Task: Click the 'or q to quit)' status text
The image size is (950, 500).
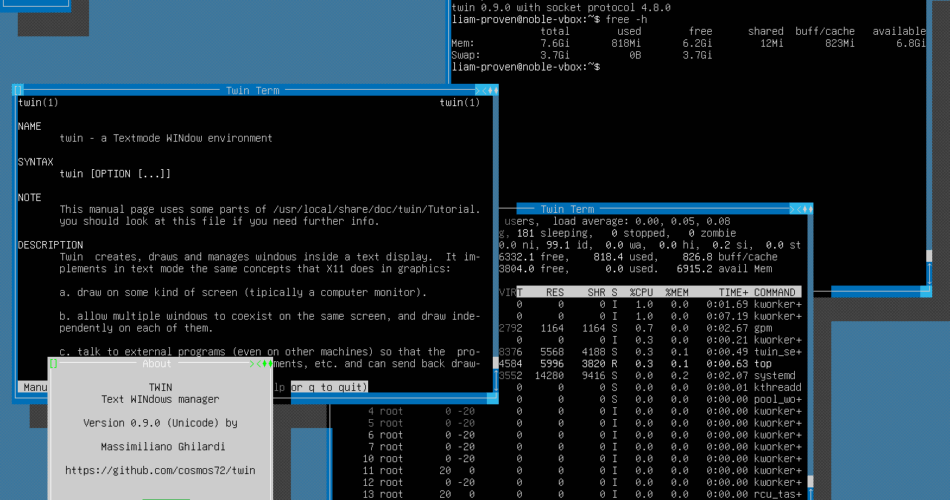Action: [x=329, y=387]
